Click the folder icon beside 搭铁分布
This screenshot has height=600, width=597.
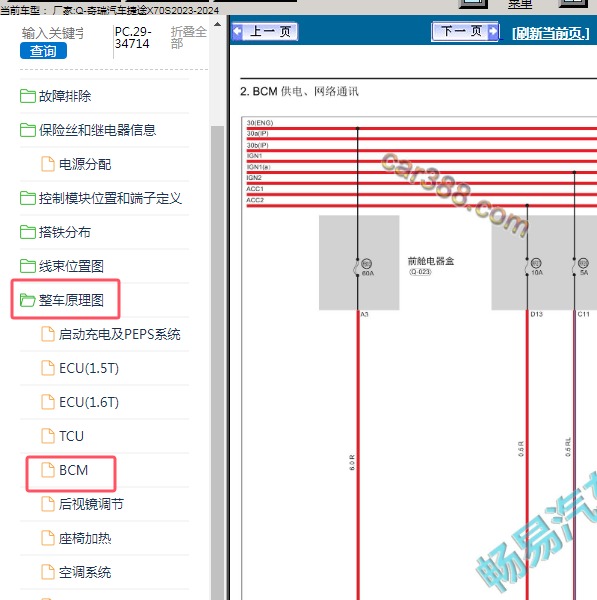(x=28, y=232)
